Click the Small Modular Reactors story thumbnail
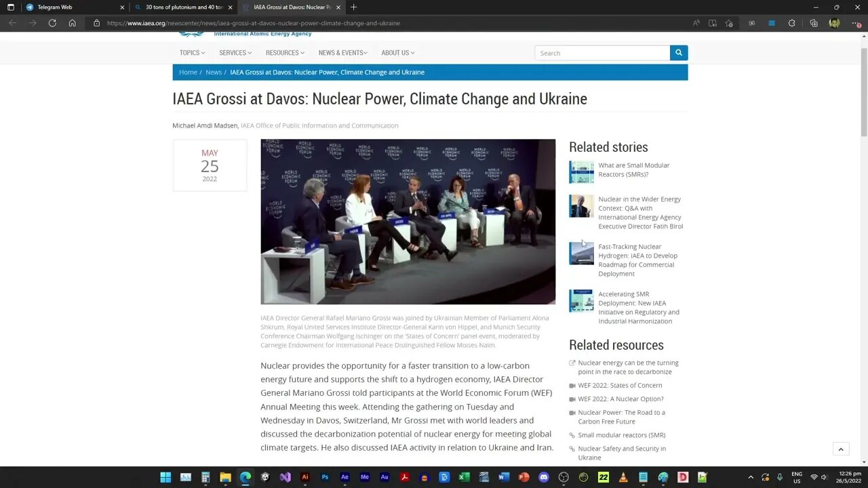The image size is (868, 488). click(x=581, y=172)
